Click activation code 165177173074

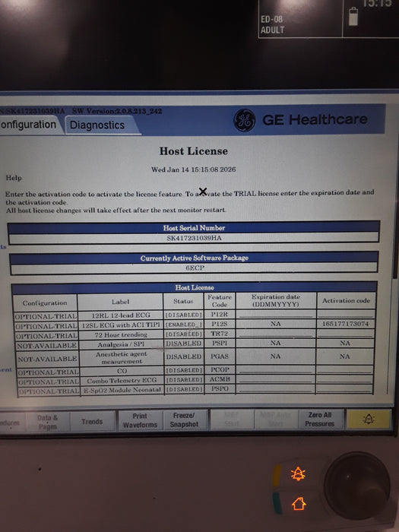(345, 324)
